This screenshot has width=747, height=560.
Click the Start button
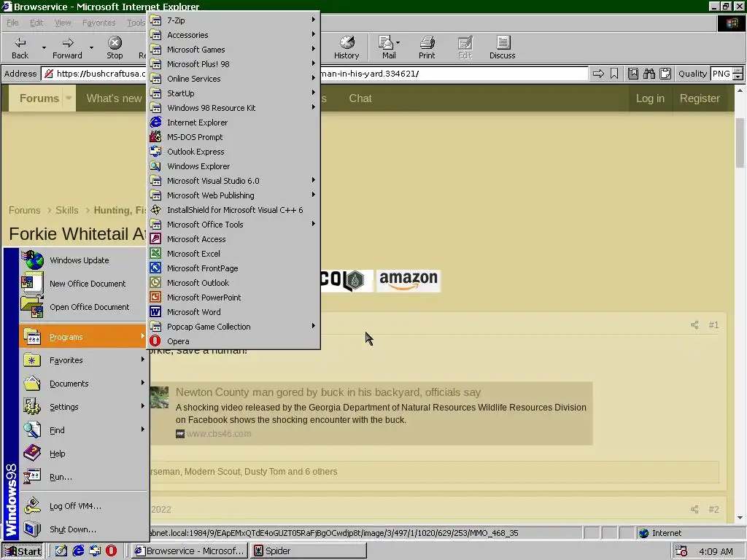coord(23,551)
